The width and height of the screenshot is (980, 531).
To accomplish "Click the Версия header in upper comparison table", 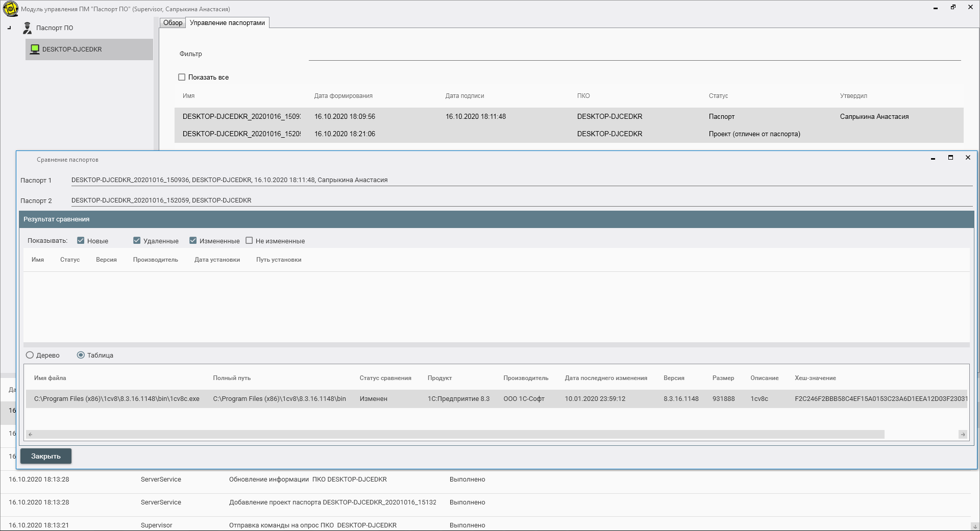I will point(106,260).
